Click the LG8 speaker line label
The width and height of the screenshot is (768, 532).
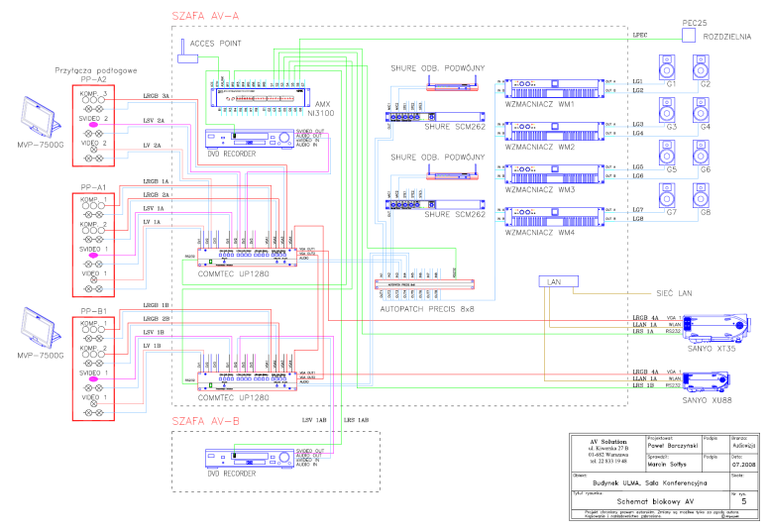(638, 219)
